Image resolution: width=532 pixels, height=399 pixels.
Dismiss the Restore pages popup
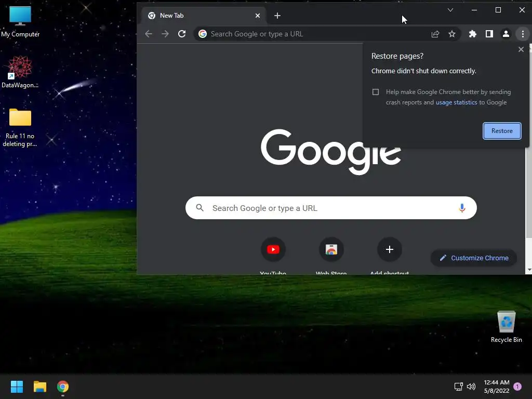coord(521,49)
